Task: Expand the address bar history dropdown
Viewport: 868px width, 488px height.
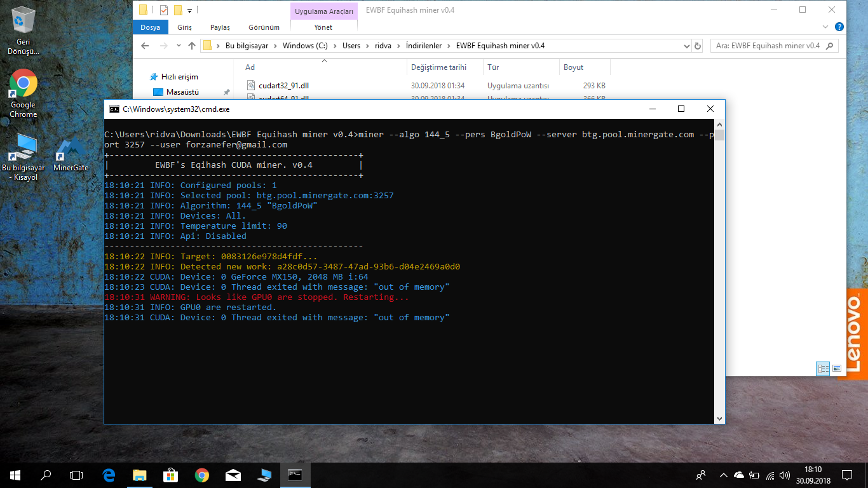Action: coord(686,46)
